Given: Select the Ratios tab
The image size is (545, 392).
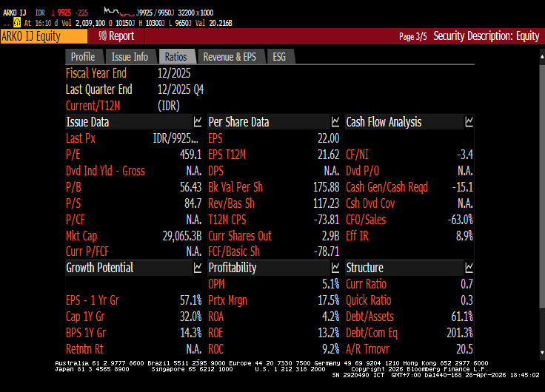Looking at the screenshot, I should [176, 57].
